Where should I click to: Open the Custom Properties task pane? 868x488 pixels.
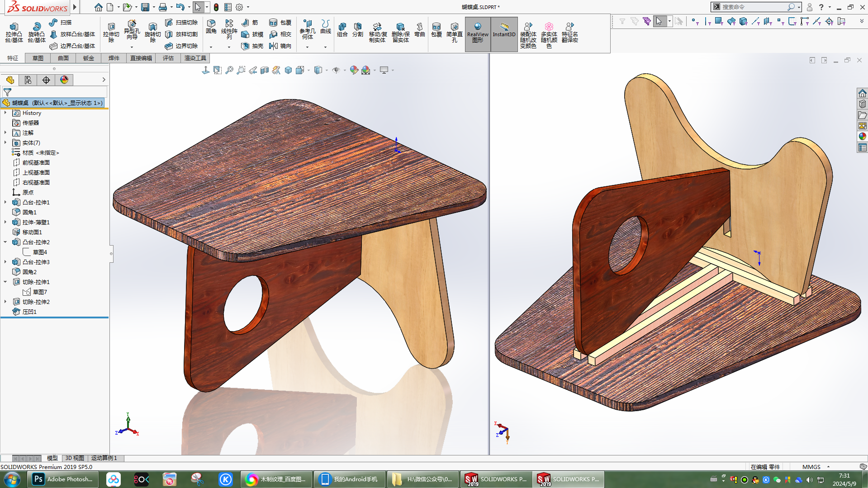click(x=863, y=147)
